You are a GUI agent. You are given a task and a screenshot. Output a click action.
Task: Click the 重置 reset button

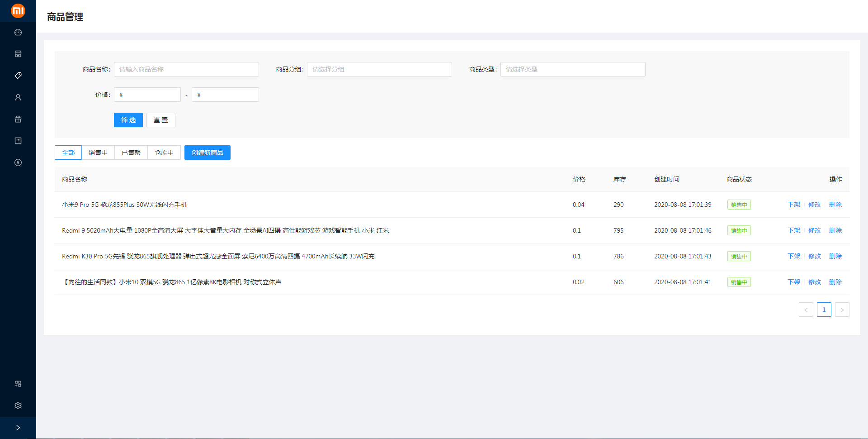pos(161,120)
